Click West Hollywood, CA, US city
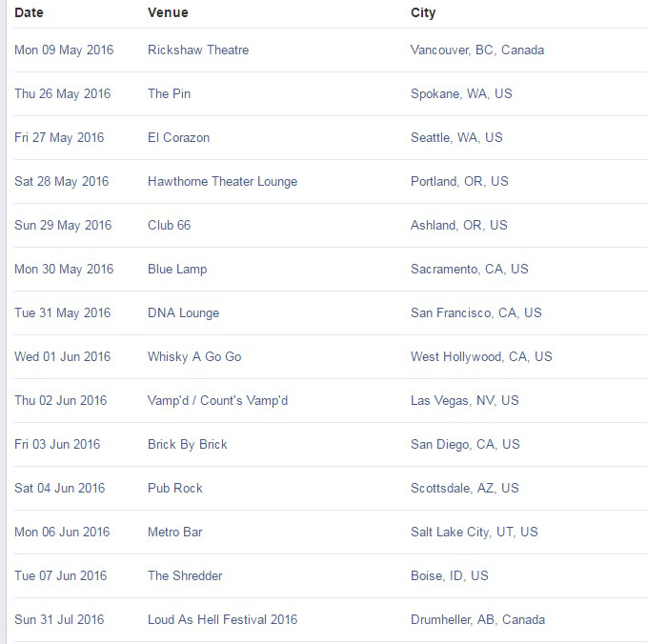 [x=481, y=356]
